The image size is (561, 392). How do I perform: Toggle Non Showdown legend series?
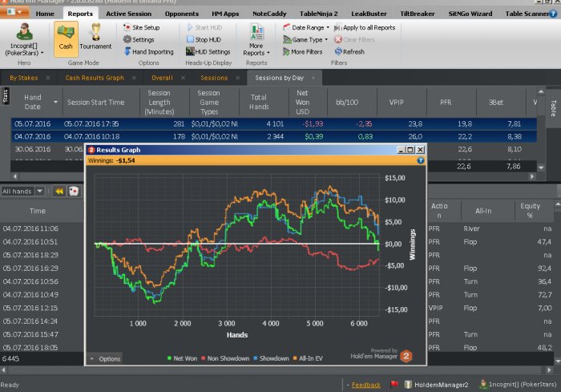point(225,358)
